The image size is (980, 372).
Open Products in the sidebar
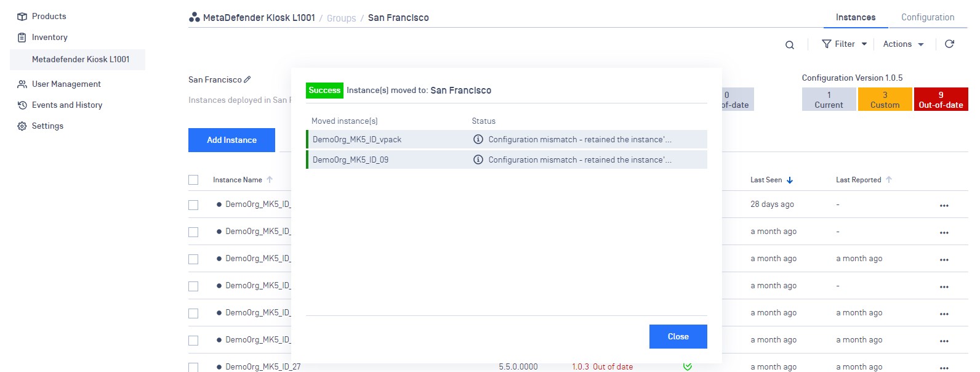(49, 17)
